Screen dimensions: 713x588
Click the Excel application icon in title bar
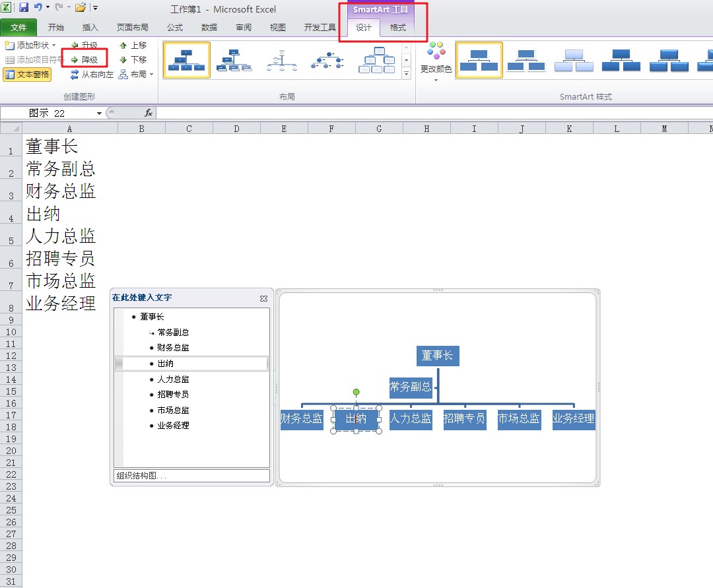point(7,7)
